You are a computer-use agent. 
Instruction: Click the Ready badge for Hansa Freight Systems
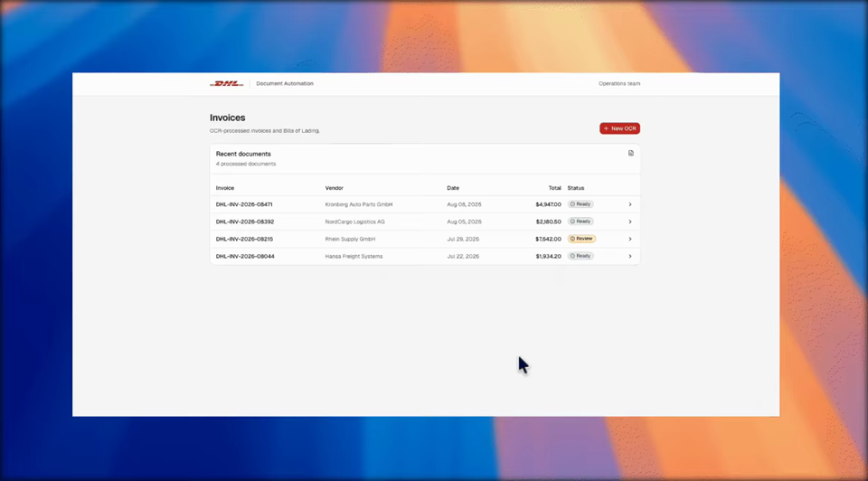click(580, 256)
